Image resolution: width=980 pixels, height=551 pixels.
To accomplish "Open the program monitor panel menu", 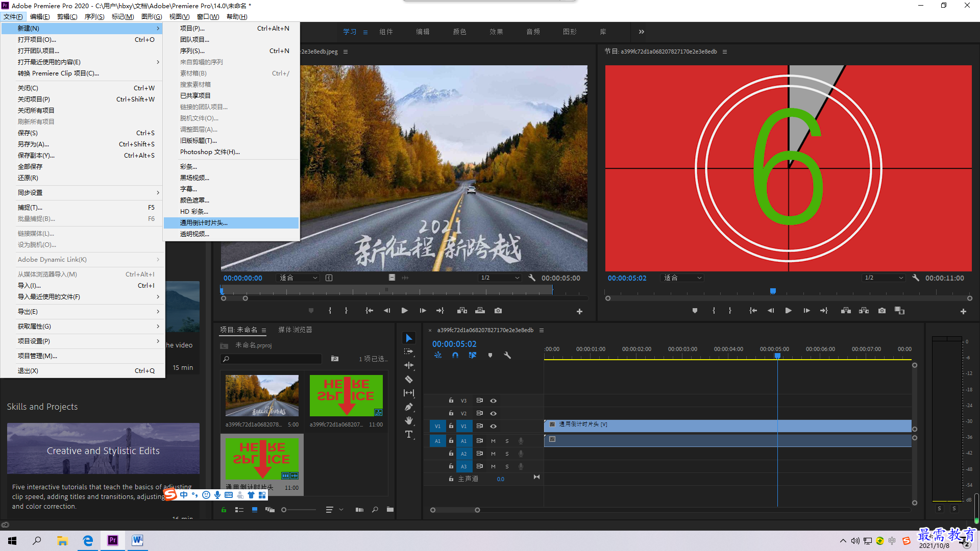I will 725,52.
